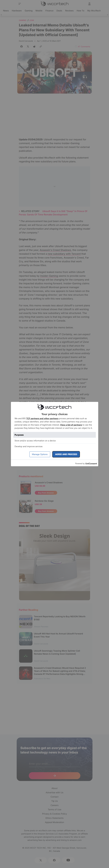
Task: Share article on Facebook icon
Action: point(22,46)
